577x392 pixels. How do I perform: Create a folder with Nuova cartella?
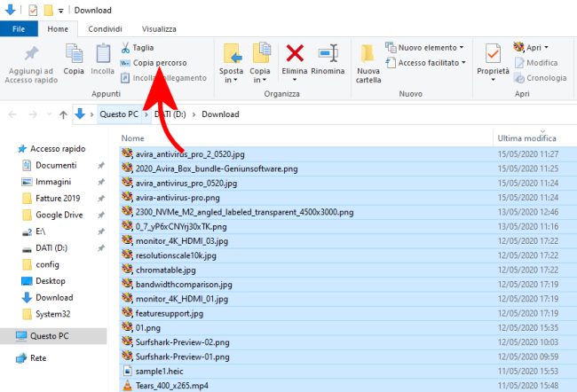click(368, 64)
